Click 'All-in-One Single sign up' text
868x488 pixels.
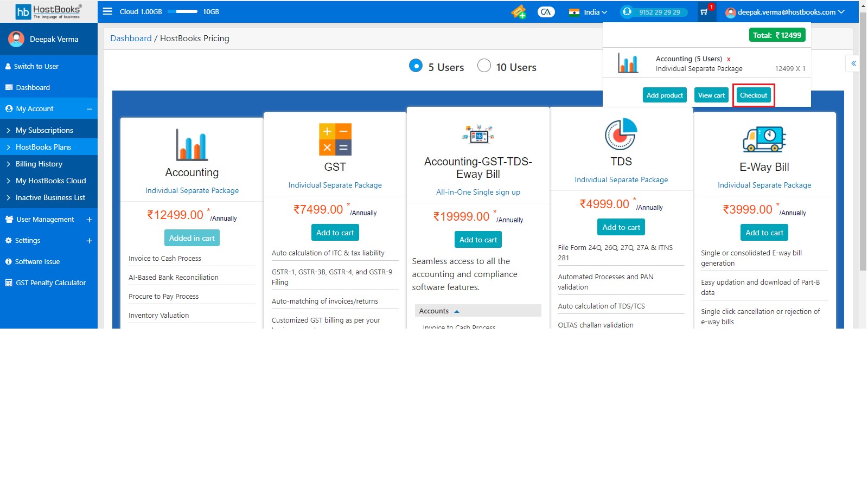click(478, 192)
